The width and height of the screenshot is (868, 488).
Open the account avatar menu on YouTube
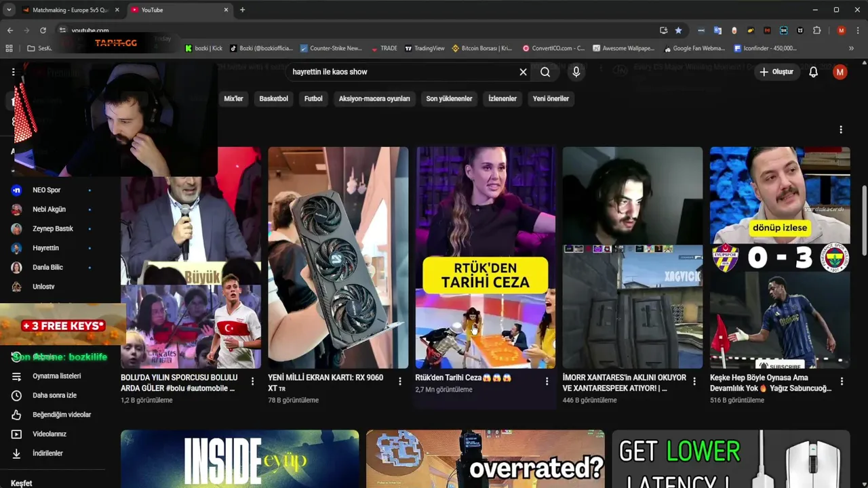[840, 72]
